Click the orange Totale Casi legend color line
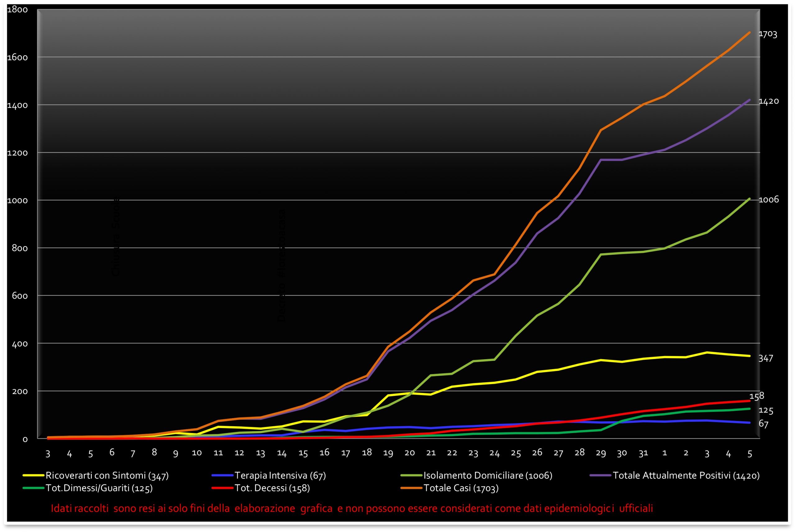795x532 pixels. tap(411, 489)
